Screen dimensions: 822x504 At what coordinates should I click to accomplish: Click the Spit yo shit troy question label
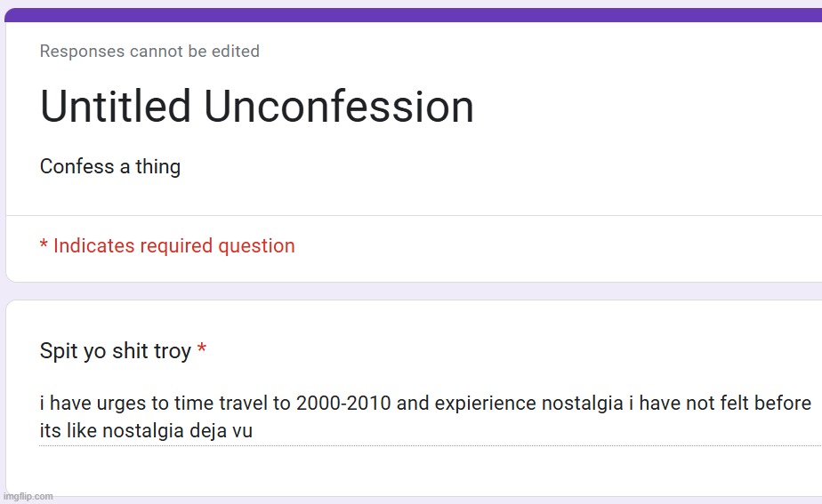[x=116, y=351]
